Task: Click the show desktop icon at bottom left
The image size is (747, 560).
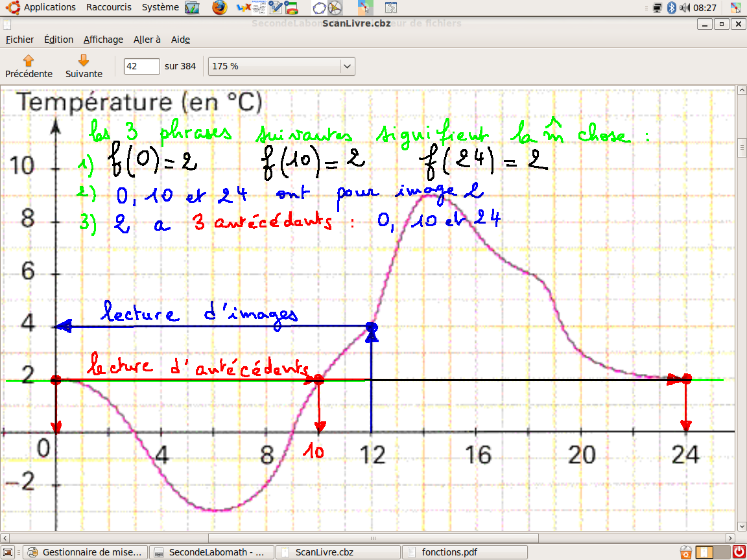Action: click(x=8, y=552)
